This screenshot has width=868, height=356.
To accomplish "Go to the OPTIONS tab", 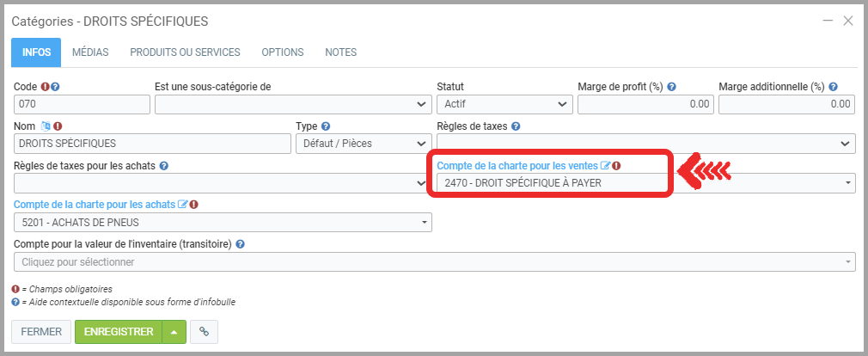I will 283,52.
